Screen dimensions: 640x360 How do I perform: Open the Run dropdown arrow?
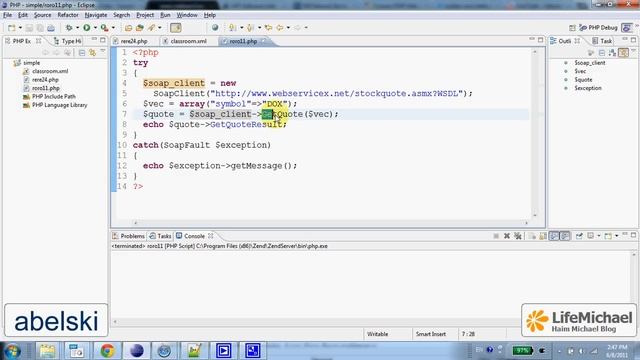pos(95,28)
